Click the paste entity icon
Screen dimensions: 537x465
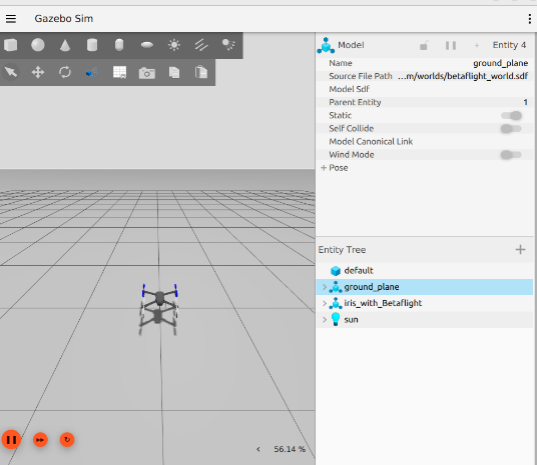tap(201, 72)
